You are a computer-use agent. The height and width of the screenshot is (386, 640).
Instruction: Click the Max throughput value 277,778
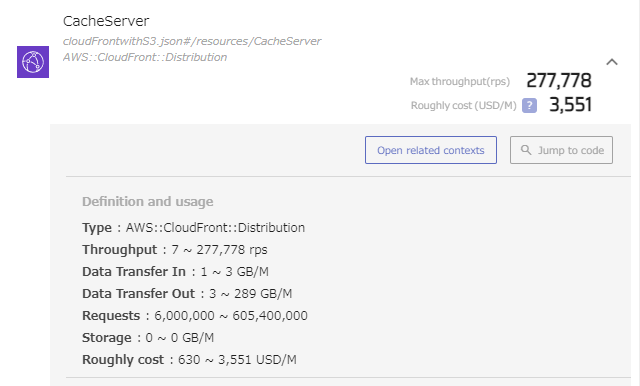pos(559,80)
